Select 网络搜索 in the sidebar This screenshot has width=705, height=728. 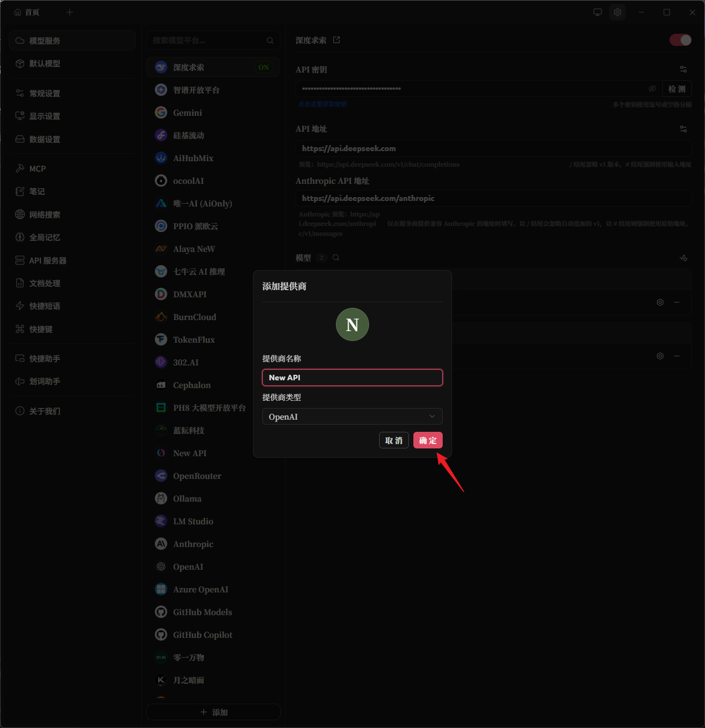(x=45, y=214)
